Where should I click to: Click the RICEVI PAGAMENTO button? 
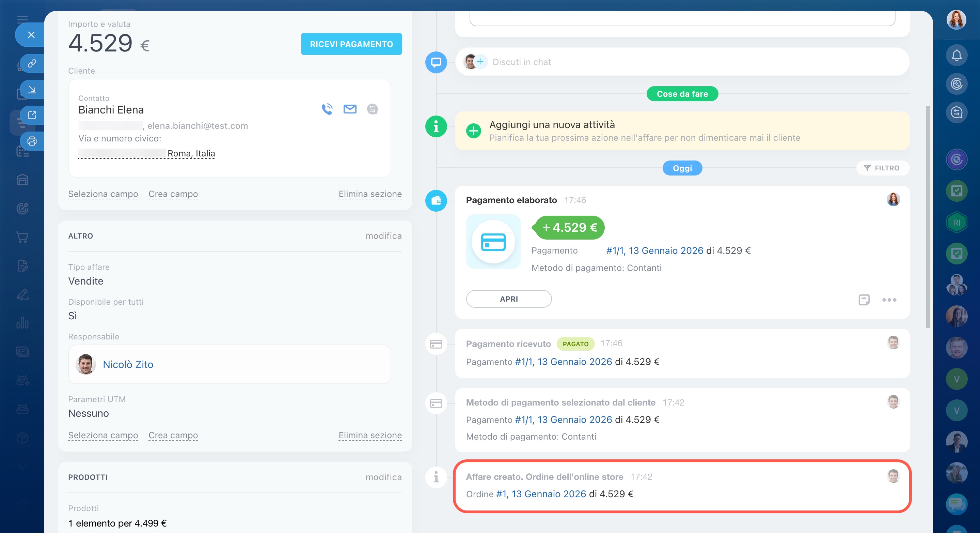[x=351, y=44]
